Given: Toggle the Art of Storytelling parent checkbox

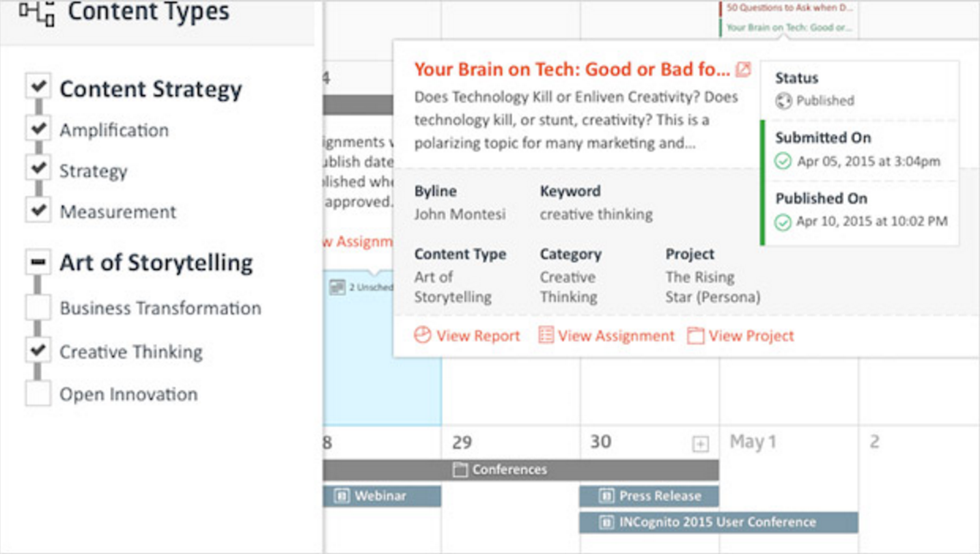Looking at the screenshot, I should coord(38,262).
